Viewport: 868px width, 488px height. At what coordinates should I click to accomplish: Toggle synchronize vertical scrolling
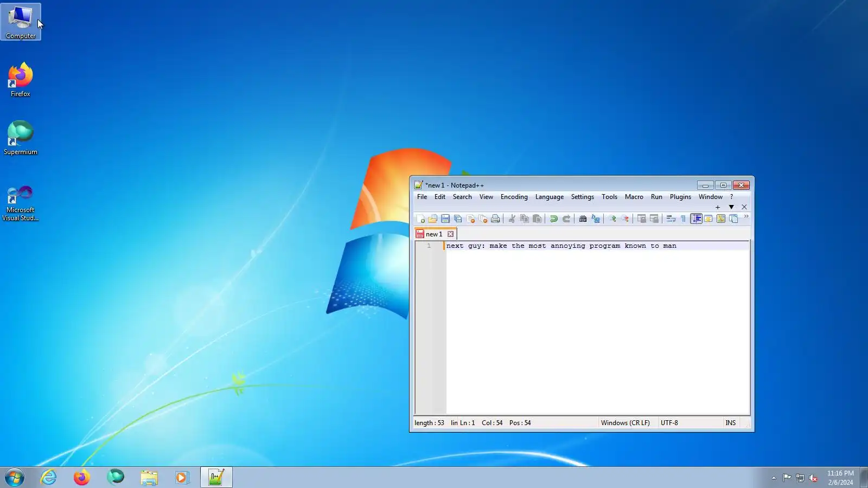click(641, 219)
